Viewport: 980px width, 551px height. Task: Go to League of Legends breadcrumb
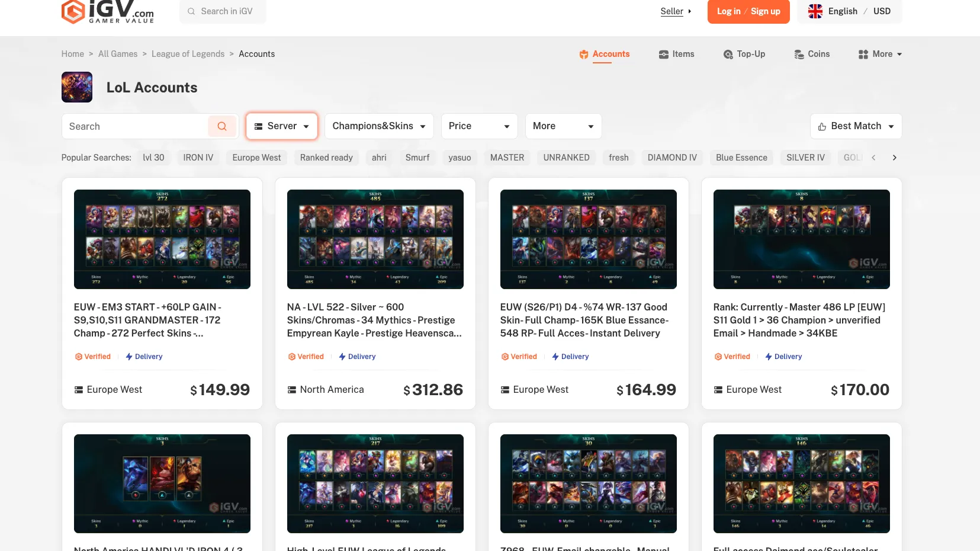pyautogui.click(x=188, y=54)
